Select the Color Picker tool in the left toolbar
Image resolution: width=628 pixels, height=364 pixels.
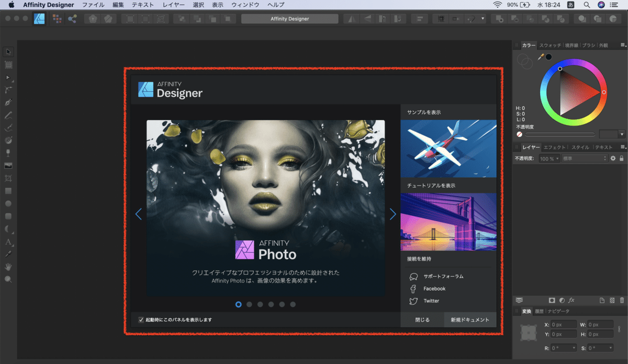[8, 254]
